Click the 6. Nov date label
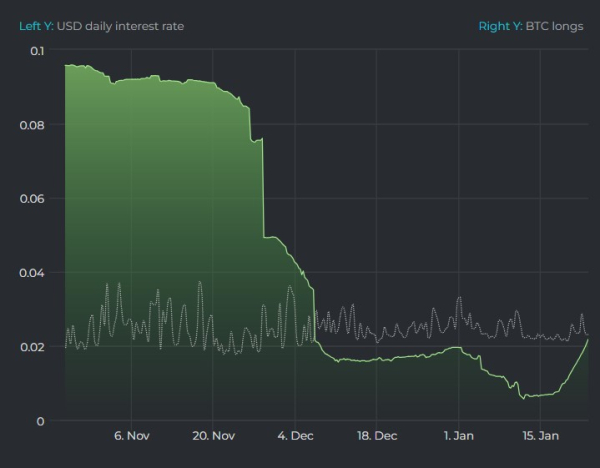Screen dimensions: 600x468 [x=131, y=436]
